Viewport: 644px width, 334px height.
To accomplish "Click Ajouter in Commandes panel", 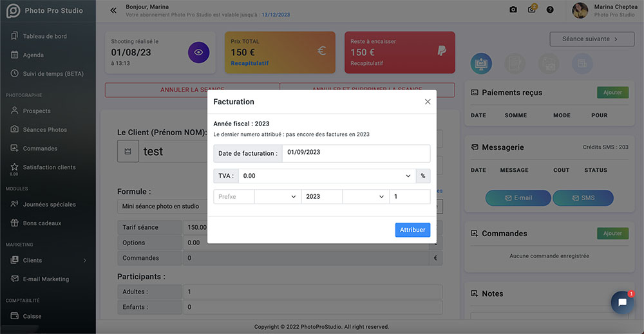I will (612, 234).
